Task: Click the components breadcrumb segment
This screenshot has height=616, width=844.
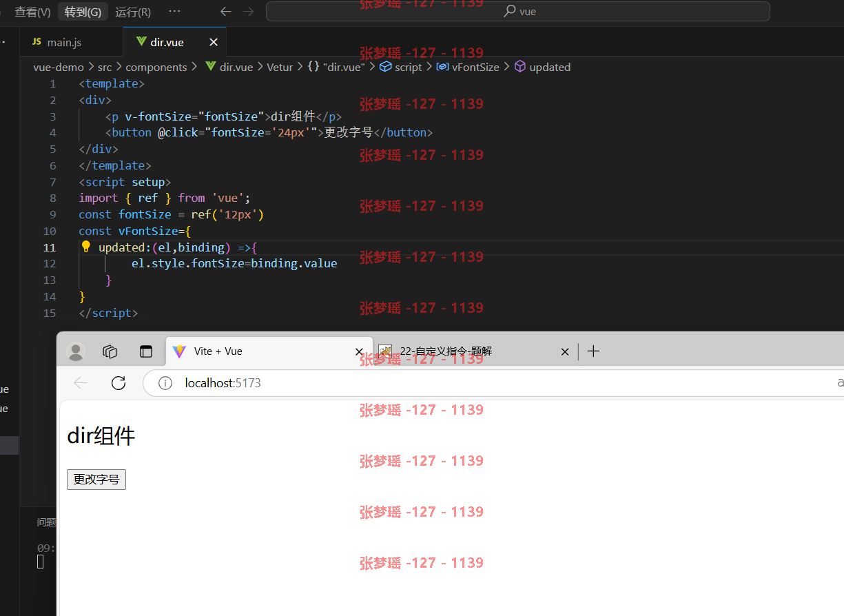Action: point(156,67)
